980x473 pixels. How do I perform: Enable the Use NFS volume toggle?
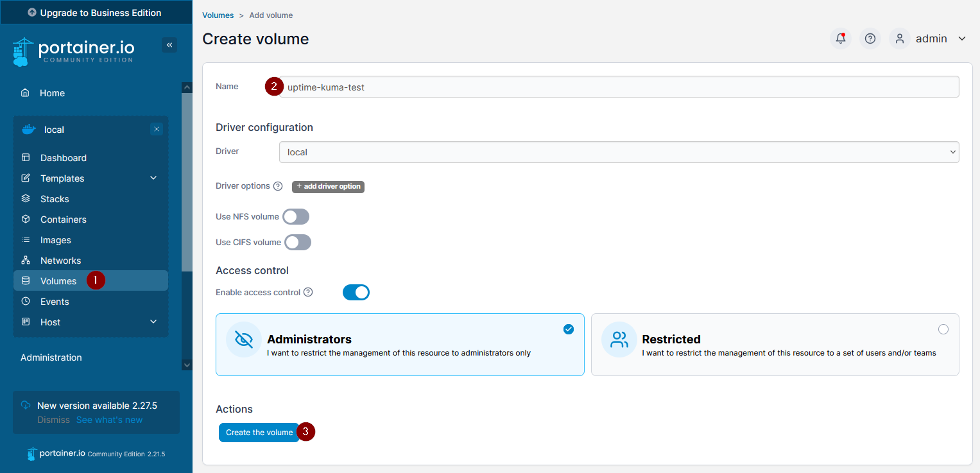[296, 217]
